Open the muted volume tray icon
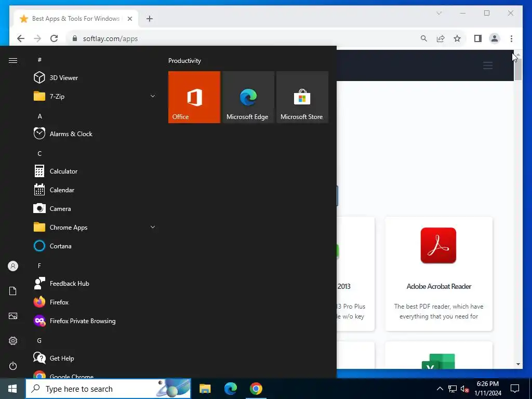Screen dimensions: 532x399 464,389
